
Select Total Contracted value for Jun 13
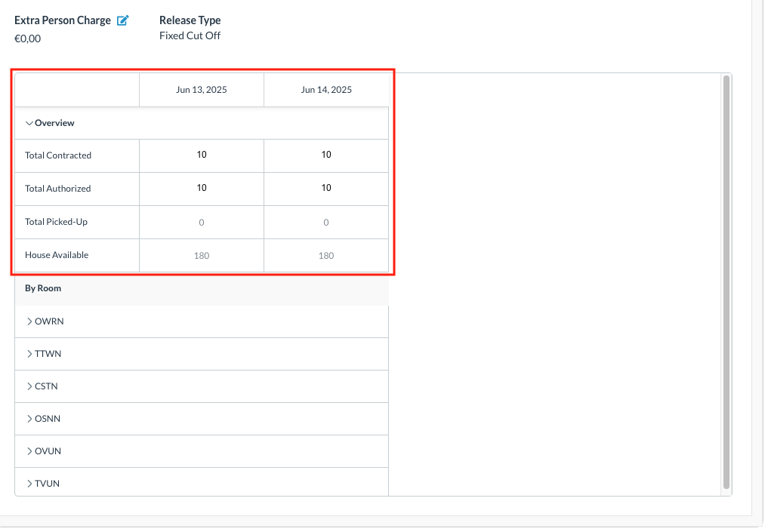(202, 155)
